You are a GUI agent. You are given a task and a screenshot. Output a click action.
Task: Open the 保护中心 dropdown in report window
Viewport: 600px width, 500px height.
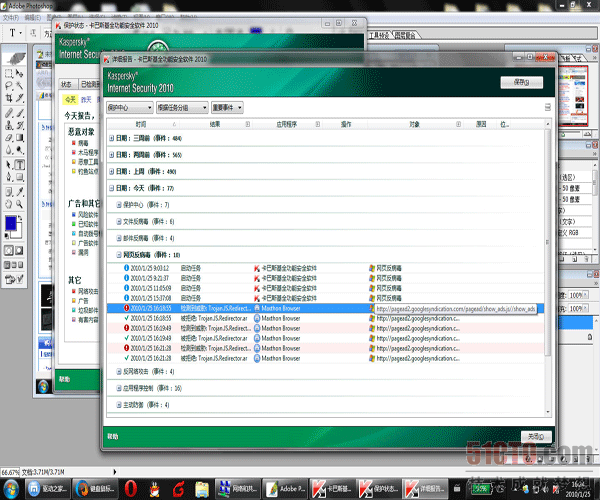click(130, 107)
